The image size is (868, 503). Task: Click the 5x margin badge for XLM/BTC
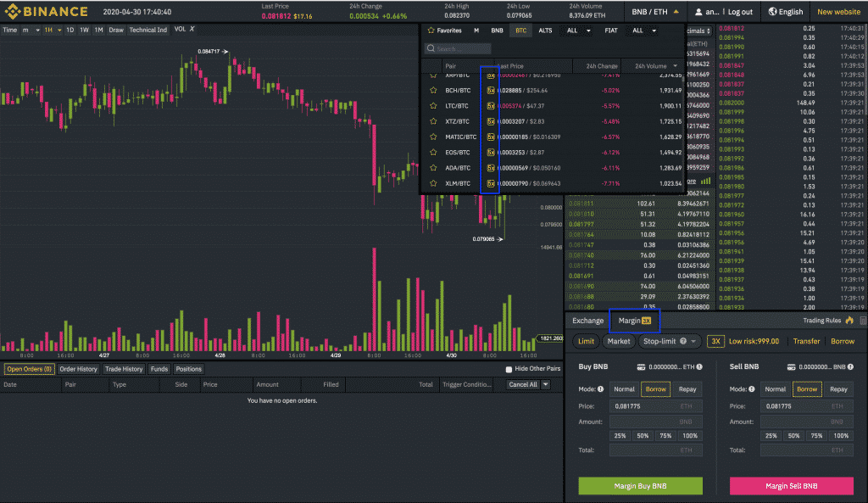pyautogui.click(x=491, y=183)
